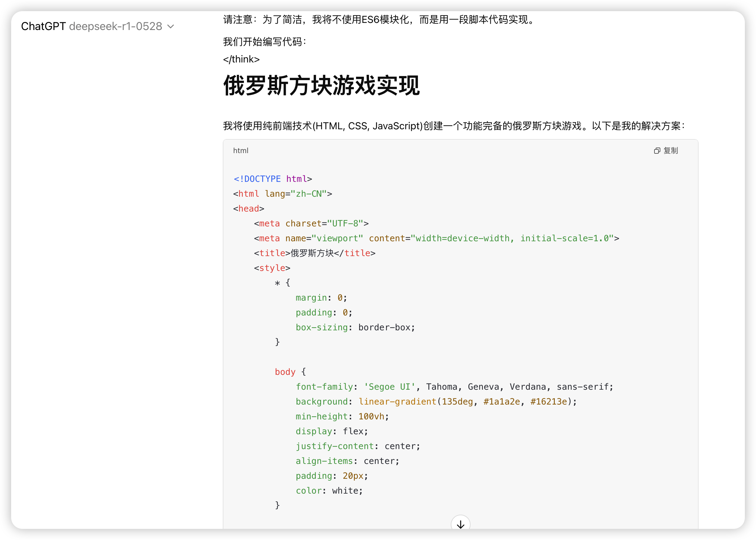Click the #1a1a2e color value in gradient
Viewport: 756px width, 540px height.
pyautogui.click(x=502, y=402)
